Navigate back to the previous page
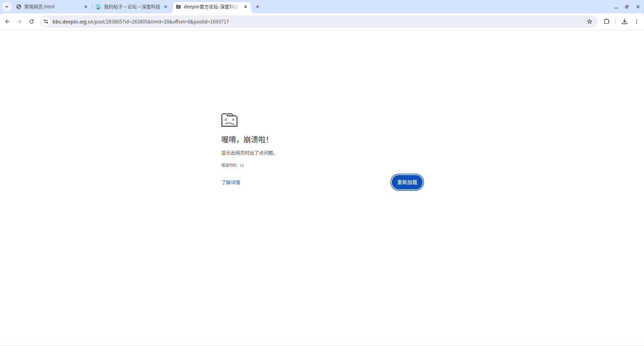 [x=7, y=21]
